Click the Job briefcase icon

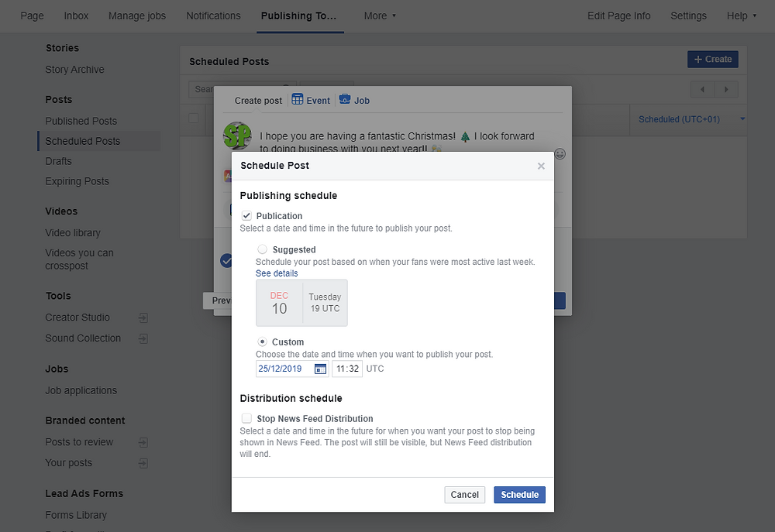345,99
